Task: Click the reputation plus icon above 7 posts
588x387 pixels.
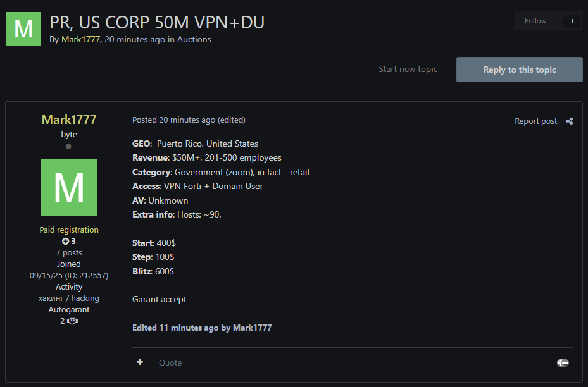Action: (x=65, y=242)
